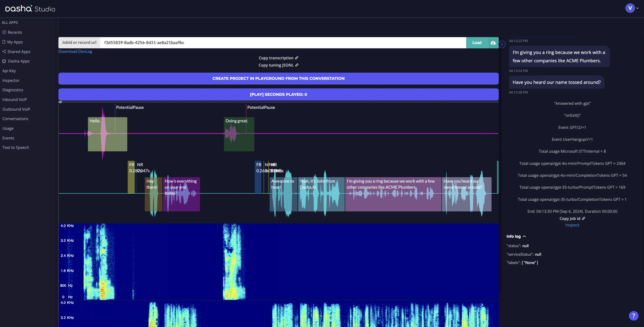Click the link icon beside Copy tuning JSONL
The image size is (644, 327).
pos(297,65)
